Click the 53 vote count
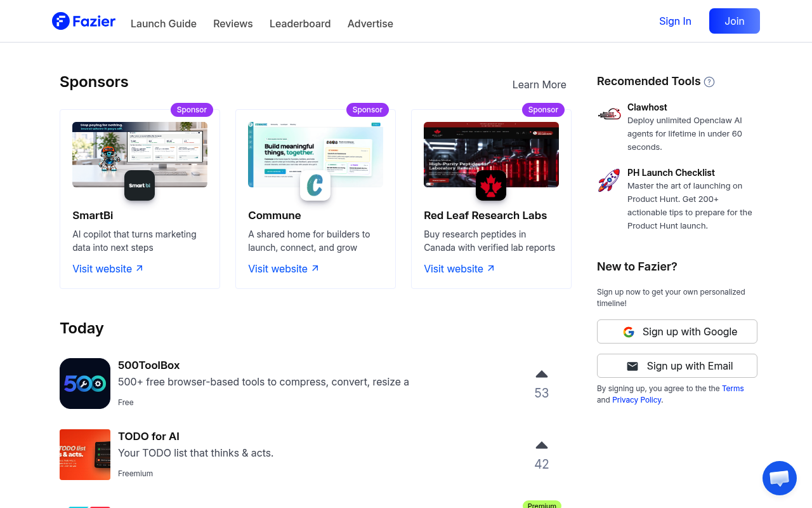 (541, 393)
